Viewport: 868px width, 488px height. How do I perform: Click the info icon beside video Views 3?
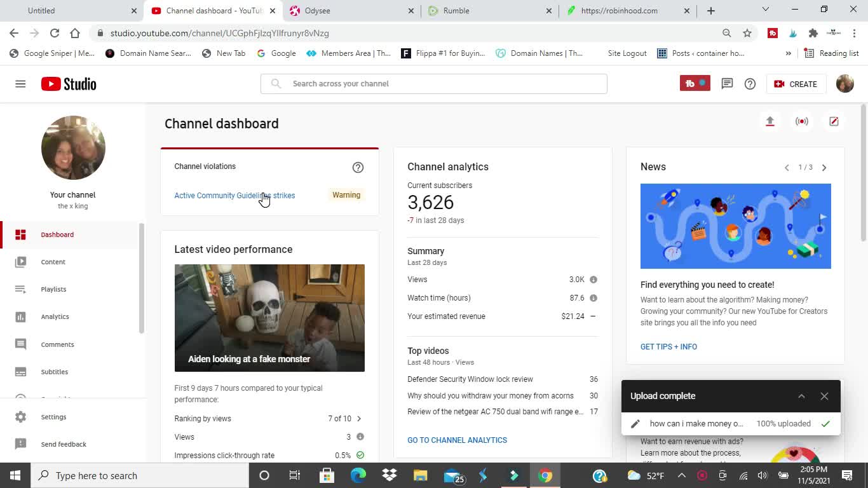click(360, 437)
